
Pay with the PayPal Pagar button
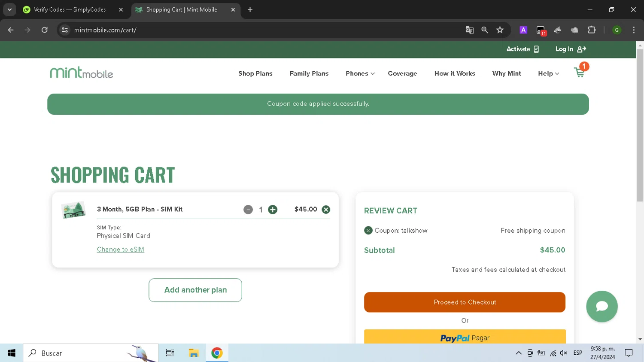pyautogui.click(x=465, y=337)
